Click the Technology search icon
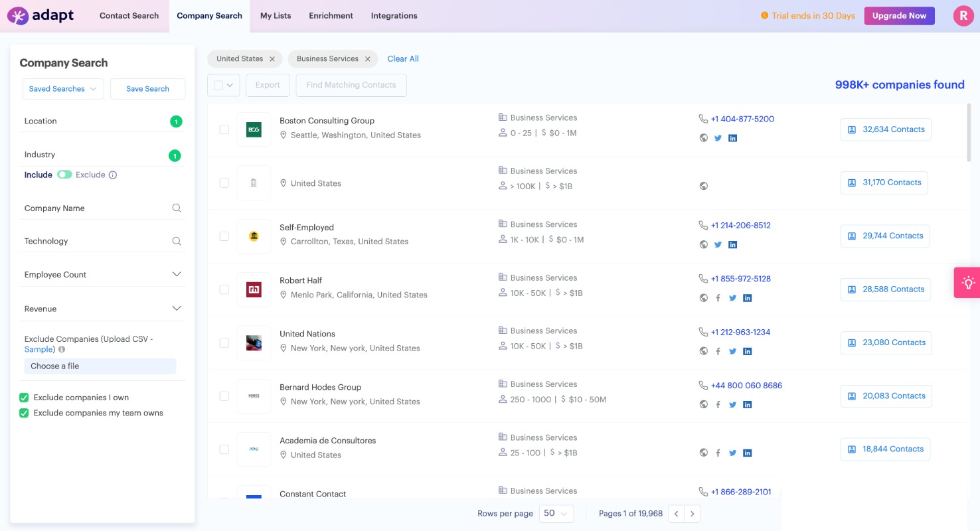This screenshot has height=531, width=980. (x=177, y=241)
